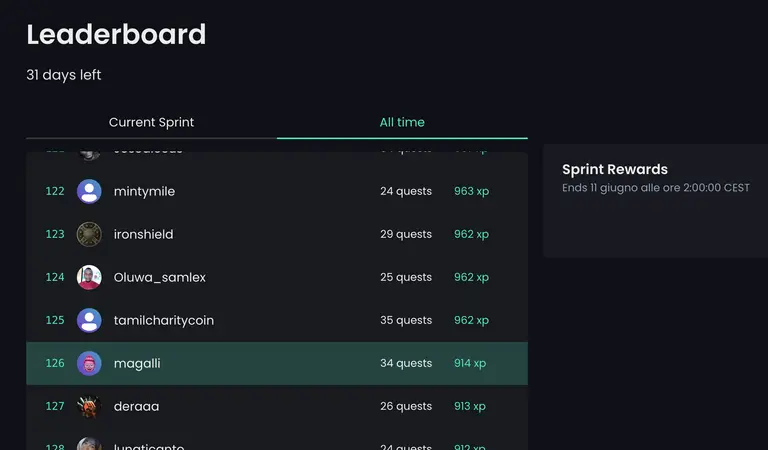Viewport: 768px width, 450px height.
Task: Click ironshield's round emblem avatar
Action: point(89,234)
